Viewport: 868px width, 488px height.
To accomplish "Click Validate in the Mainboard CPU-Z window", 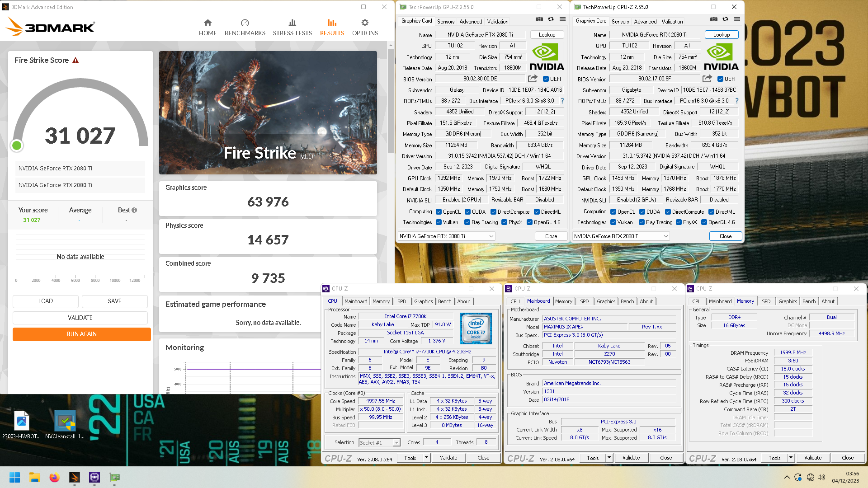I will (631, 458).
